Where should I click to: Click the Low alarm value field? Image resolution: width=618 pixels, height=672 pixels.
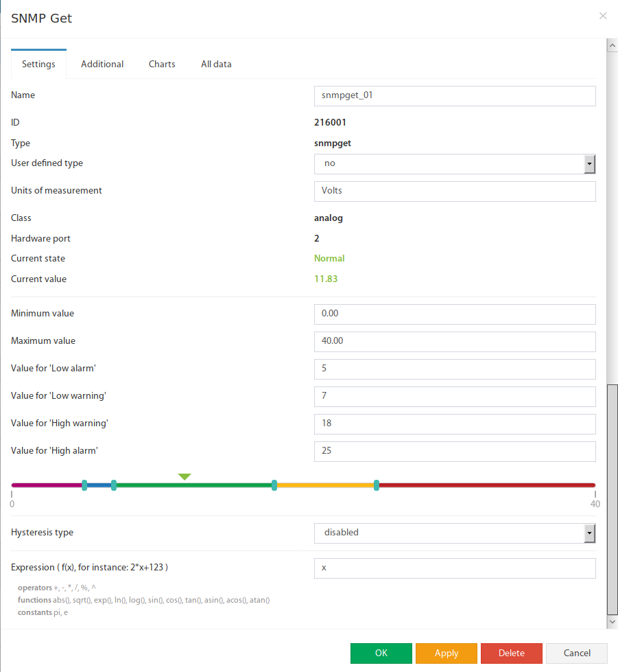455,369
